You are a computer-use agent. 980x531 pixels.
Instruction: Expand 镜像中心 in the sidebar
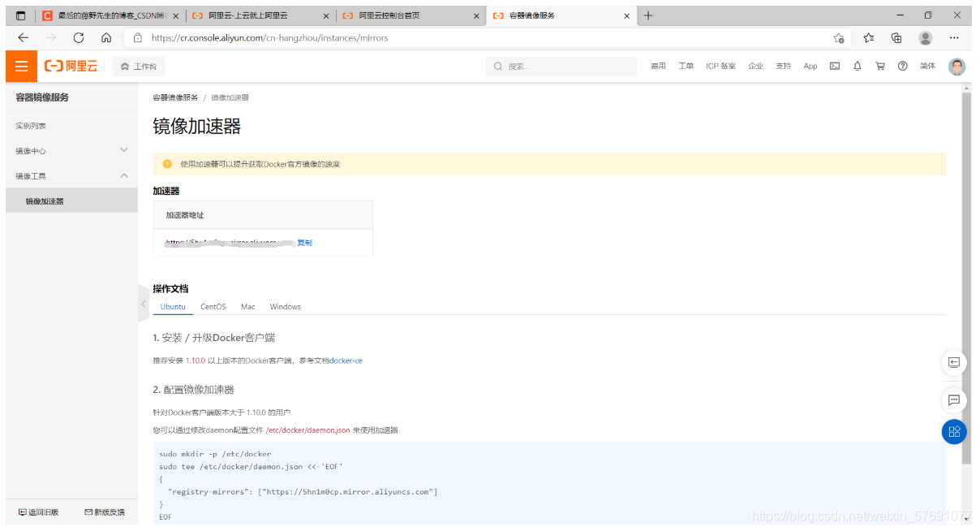pyautogui.click(x=71, y=151)
